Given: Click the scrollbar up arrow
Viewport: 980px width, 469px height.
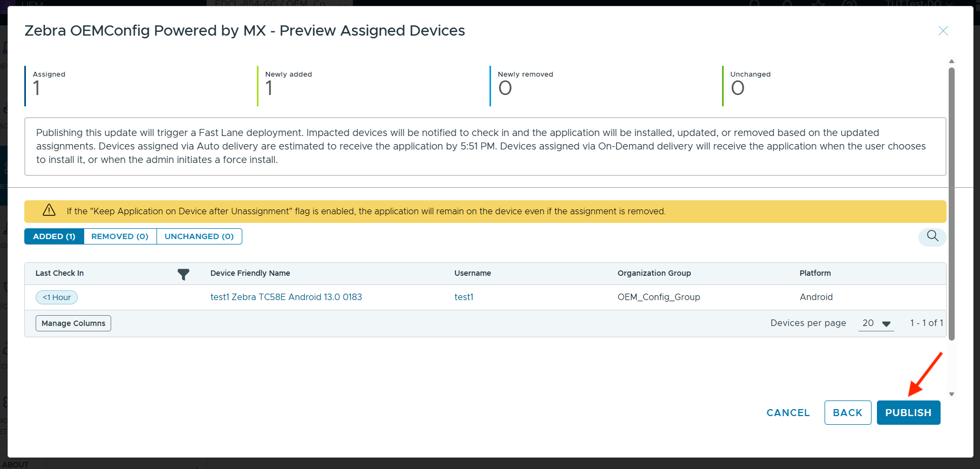Looking at the screenshot, I should pyautogui.click(x=951, y=62).
